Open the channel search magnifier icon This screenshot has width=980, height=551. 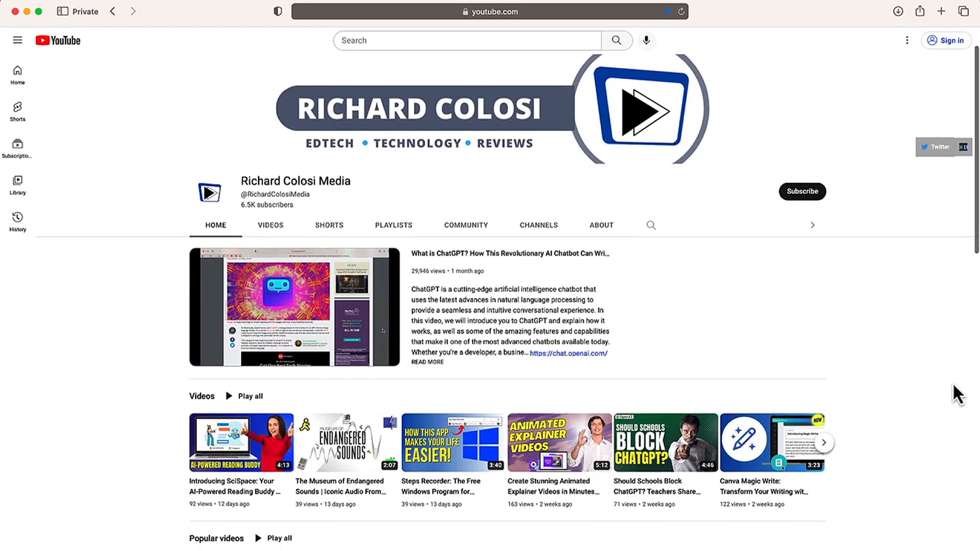point(651,225)
